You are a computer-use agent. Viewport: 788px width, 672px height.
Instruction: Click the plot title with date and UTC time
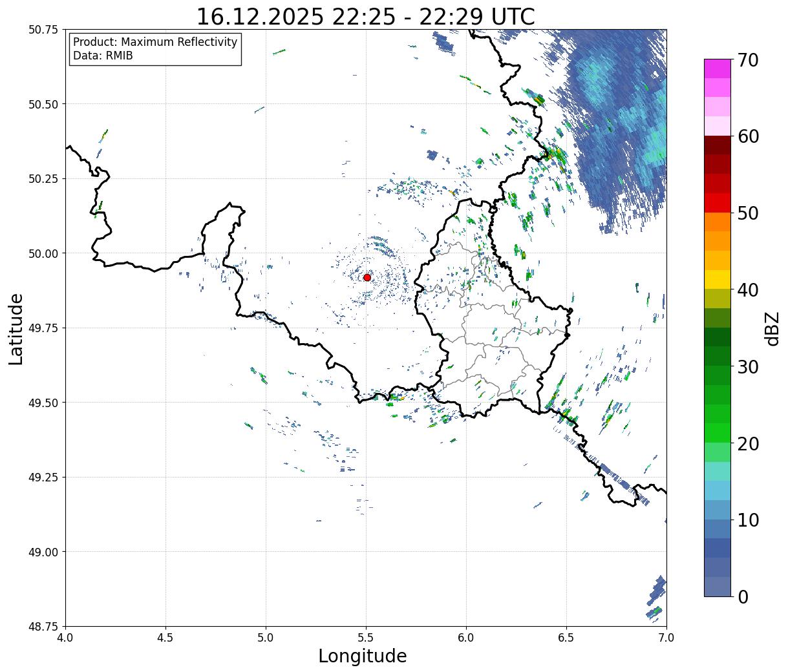[365, 16]
